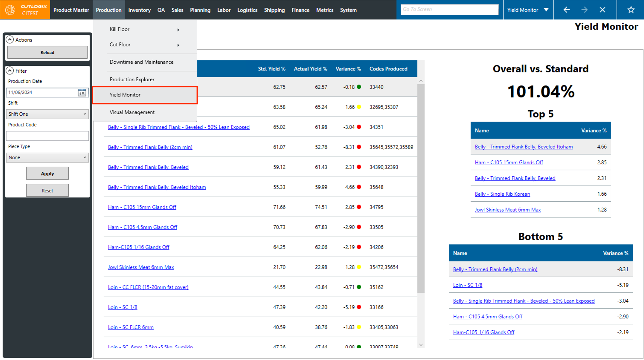Collapse the Actions panel chevron
Screen dimensions: 644x360
(10, 39)
